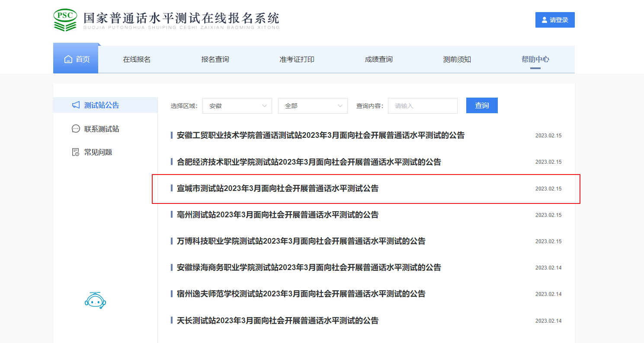The height and width of the screenshot is (343, 644).
Task: Open the 全部 station dropdown
Action: pos(313,106)
